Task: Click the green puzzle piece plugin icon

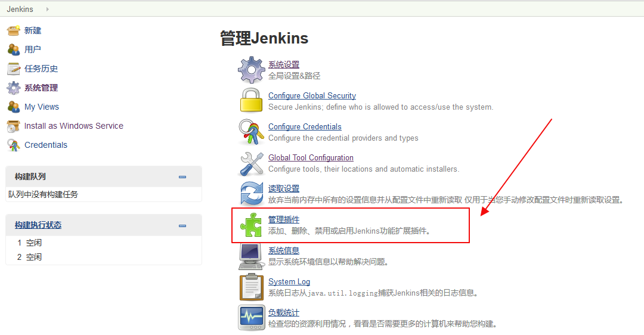Action: (x=252, y=225)
